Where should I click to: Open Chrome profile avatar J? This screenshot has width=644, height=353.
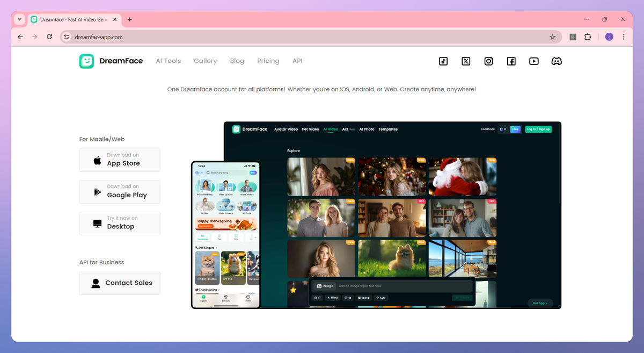pos(609,37)
